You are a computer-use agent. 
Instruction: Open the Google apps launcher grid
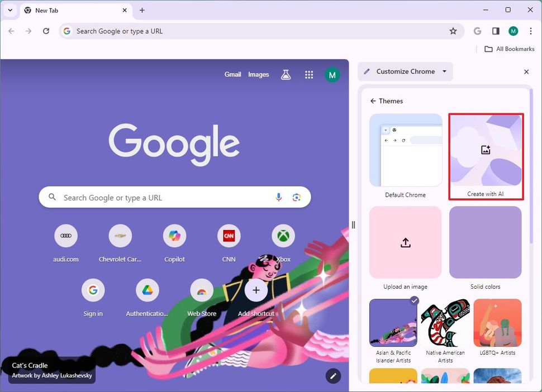[x=309, y=74]
